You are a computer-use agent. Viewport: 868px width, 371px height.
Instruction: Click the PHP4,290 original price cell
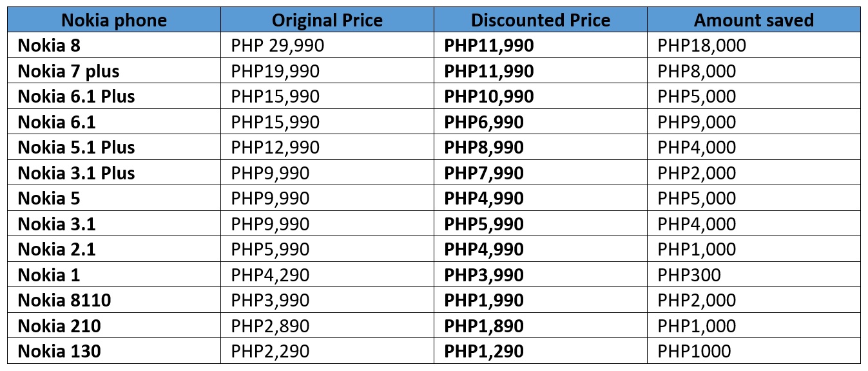coord(327,275)
